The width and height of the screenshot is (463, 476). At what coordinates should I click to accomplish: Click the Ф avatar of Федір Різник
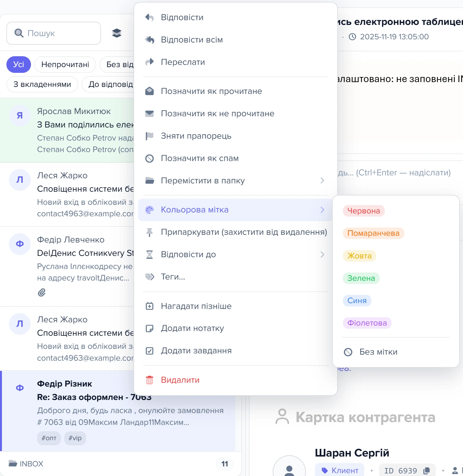click(20, 388)
